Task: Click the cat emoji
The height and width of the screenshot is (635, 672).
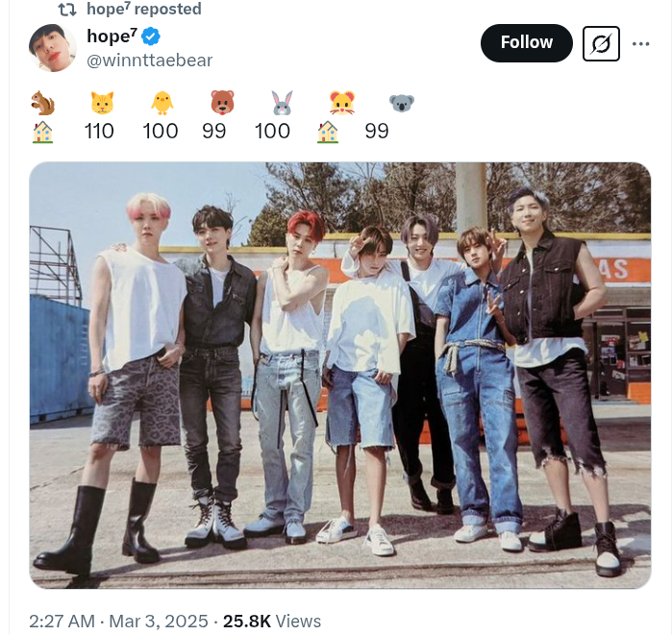Action: coord(100,104)
